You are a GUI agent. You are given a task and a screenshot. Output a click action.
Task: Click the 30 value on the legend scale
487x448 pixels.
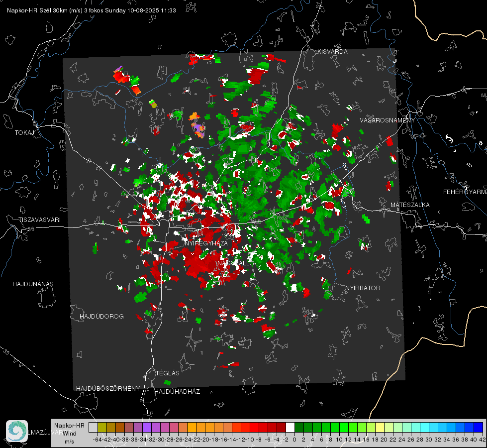[x=429, y=440]
